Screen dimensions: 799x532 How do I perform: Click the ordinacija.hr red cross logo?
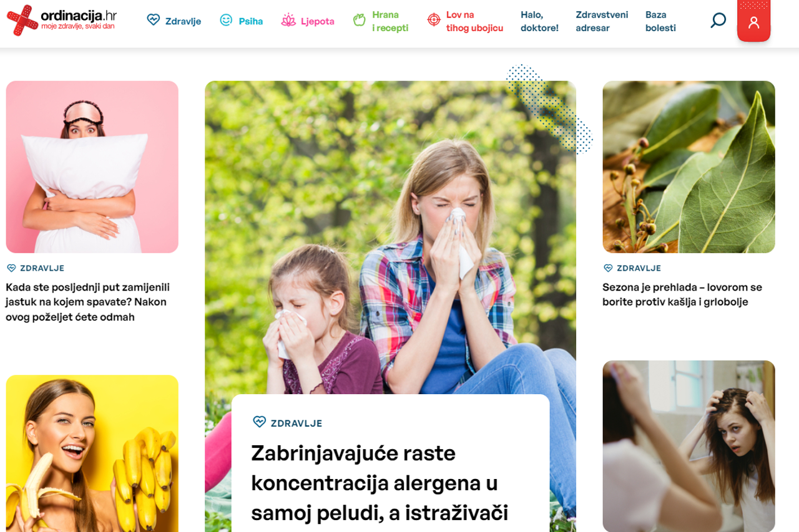(x=22, y=20)
